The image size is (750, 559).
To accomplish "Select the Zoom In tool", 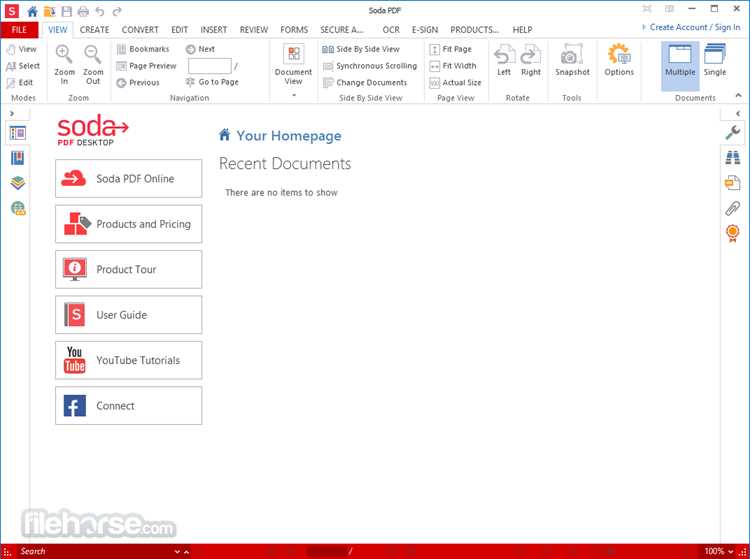I will pos(64,65).
